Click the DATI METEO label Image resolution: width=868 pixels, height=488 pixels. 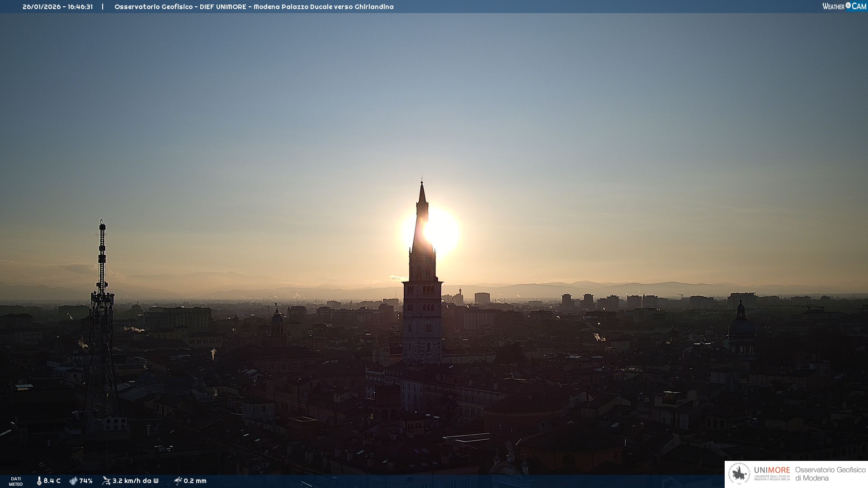16,481
